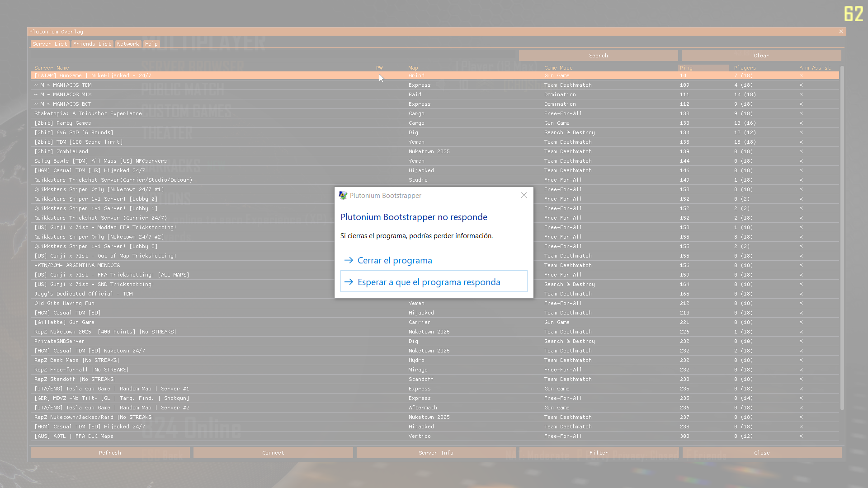
Task: Sort by Aim Assist column header
Action: [815, 68]
